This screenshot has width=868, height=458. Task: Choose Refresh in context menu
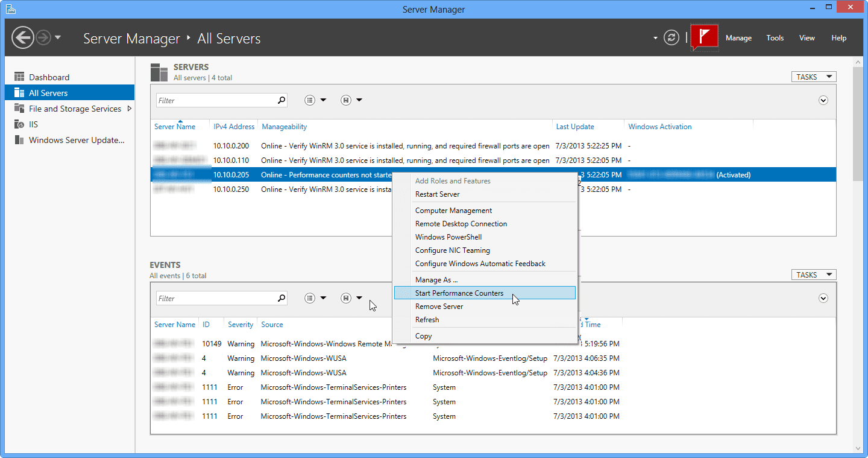click(485, 320)
